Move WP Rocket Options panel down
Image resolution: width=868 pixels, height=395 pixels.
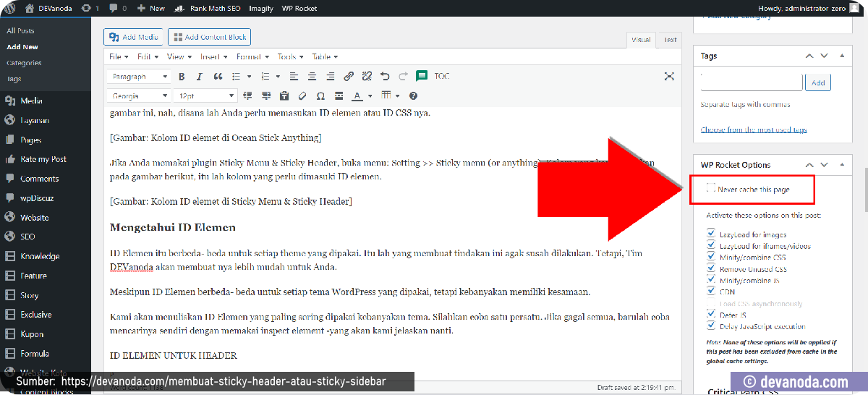pos(825,165)
